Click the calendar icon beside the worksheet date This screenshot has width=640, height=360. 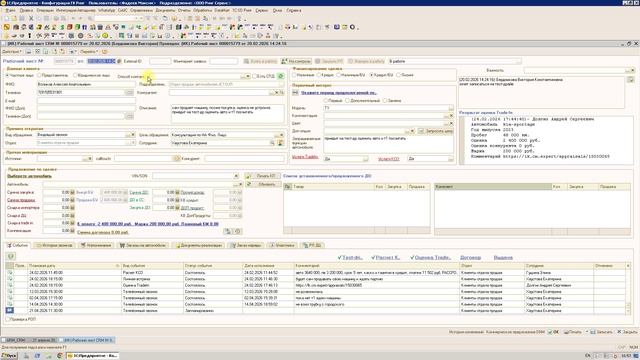119,61
